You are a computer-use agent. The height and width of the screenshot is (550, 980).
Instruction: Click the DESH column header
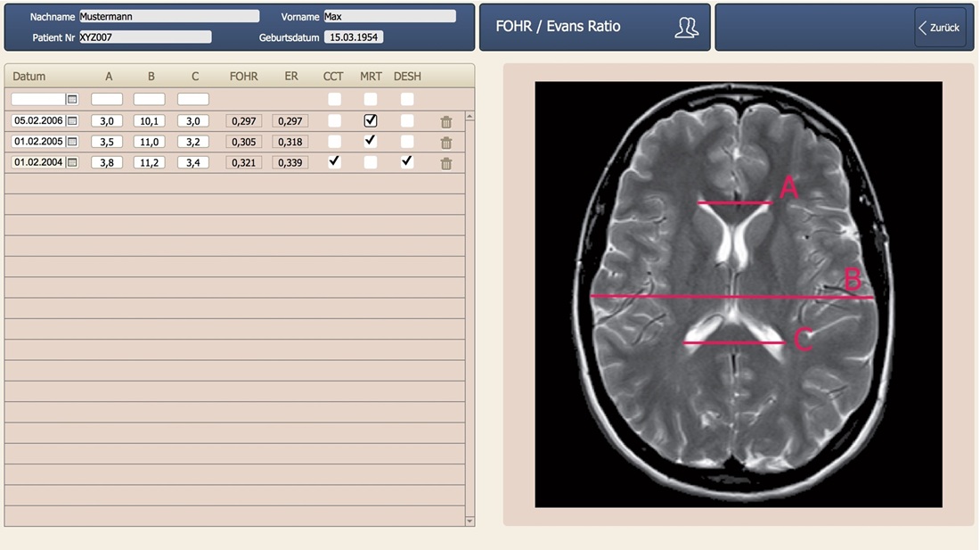click(x=407, y=77)
